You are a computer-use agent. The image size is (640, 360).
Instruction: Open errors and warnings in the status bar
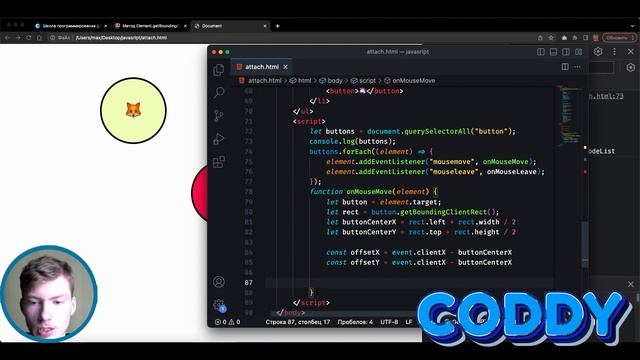[227, 322]
